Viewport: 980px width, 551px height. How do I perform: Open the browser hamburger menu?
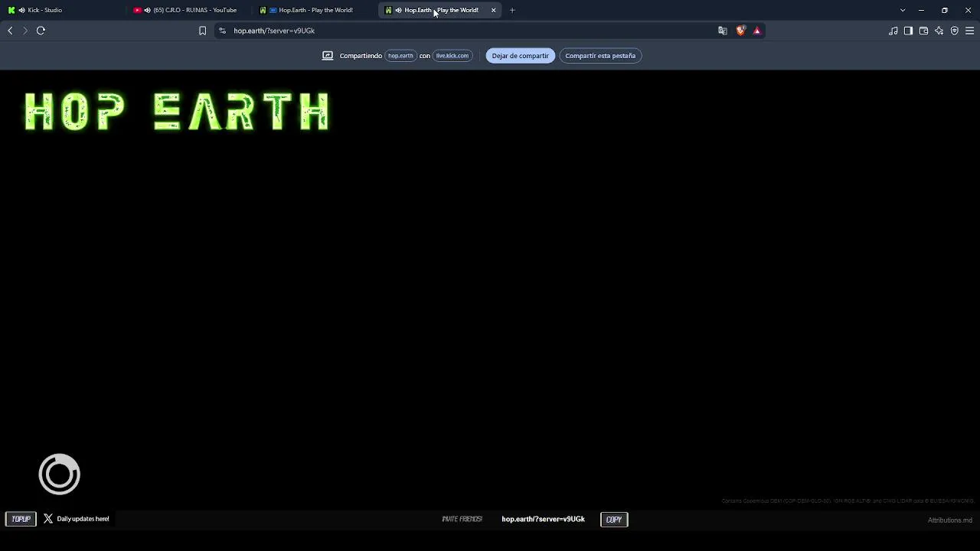(969, 31)
